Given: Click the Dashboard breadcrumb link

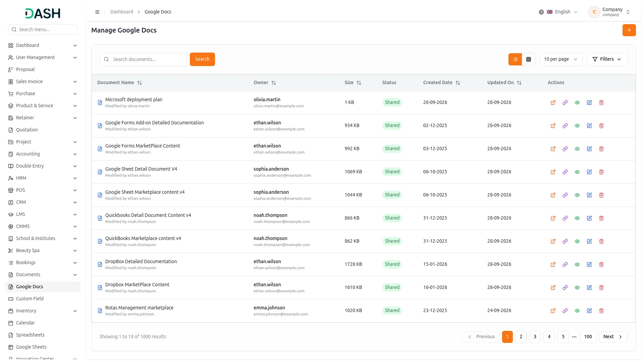Looking at the screenshot, I should [x=121, y=12].
